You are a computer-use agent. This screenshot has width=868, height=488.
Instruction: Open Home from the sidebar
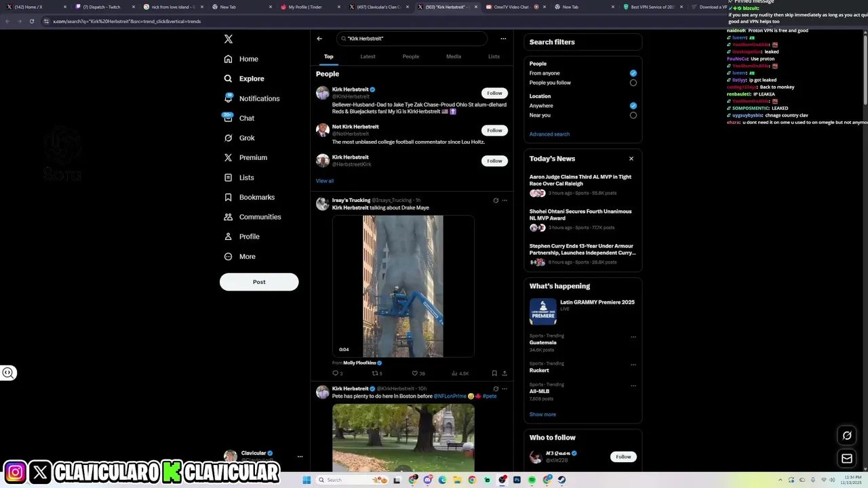tap(241, 59)
